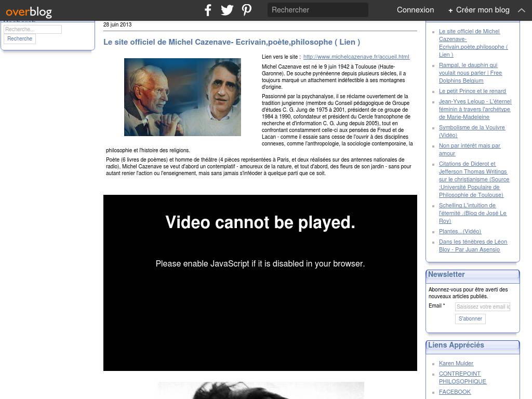Share on Pinterest icon
Image resolution: width=532 pixels, height=399 pixels.
point(247,10)
